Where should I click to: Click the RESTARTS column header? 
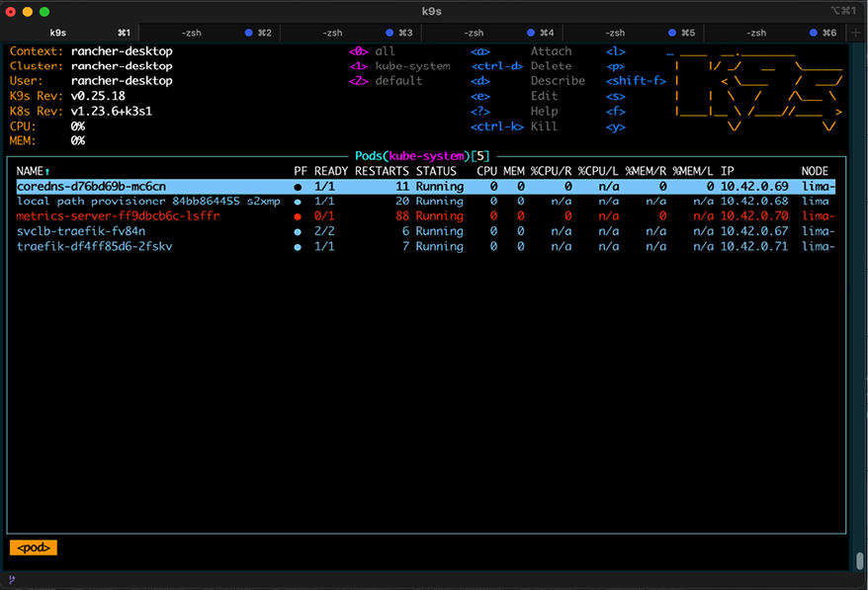[382, 172]
